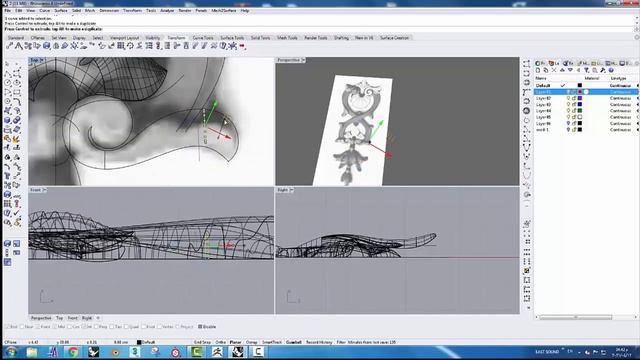Toggle Record History in status bar
This screenshot has width=640, height=360.
pyautogui.click(x=319, y=342)
